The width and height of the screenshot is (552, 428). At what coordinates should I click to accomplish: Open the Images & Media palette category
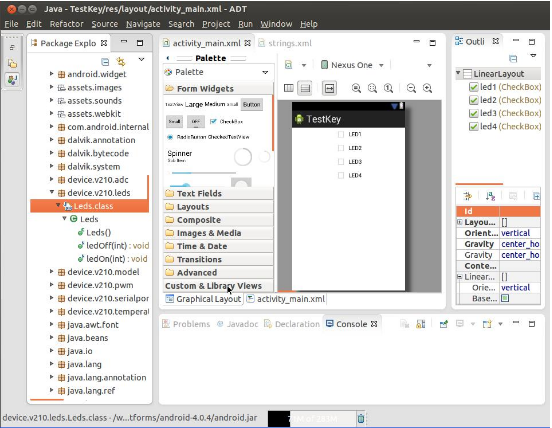click(218, 233)
